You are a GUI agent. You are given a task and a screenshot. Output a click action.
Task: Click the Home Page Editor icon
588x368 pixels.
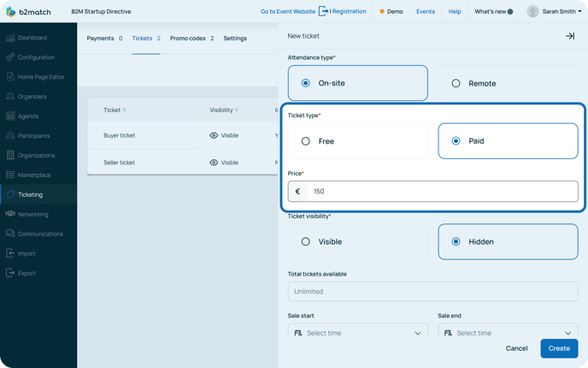coord(10,77)
